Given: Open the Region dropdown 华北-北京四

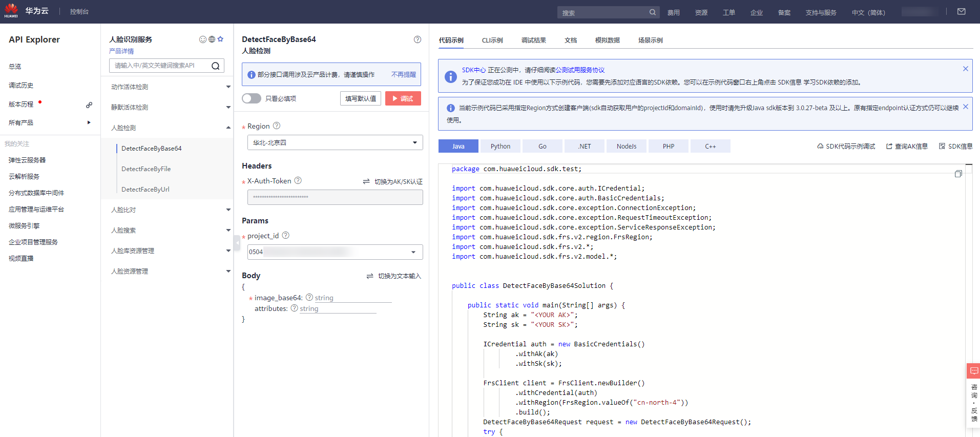Looking at the screenshot, I should 335,142.
